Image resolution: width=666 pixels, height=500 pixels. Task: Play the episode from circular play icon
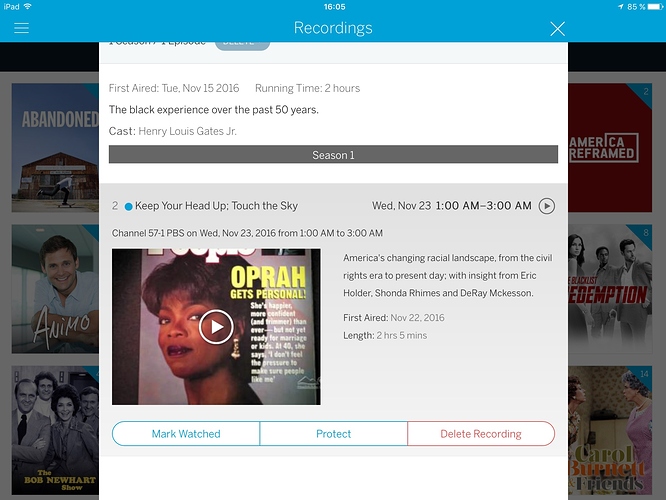[547, 206]
